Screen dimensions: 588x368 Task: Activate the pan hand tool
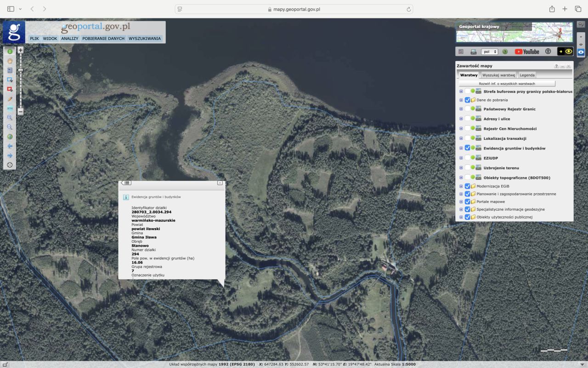[10, 61]
